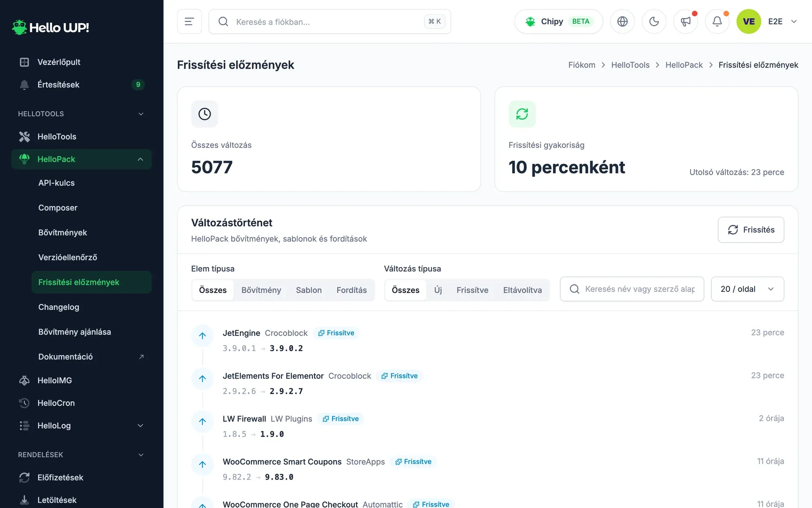Focus the account search field
The width and height of the screenshot is (812, 508).
(x=330, y=22)
